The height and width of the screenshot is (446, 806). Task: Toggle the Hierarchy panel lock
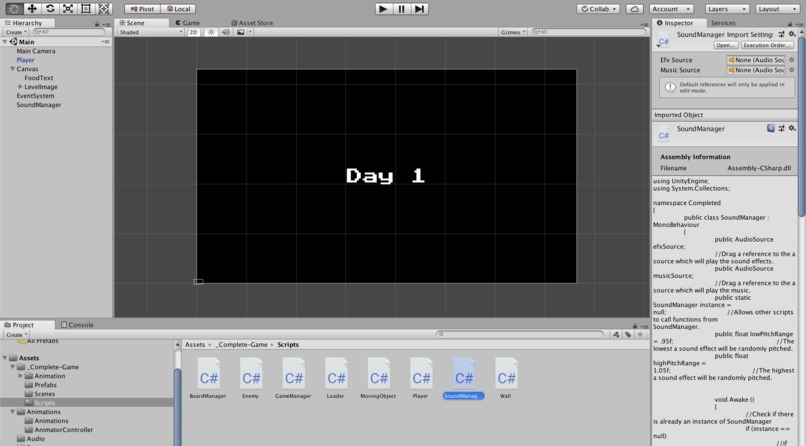[97, 24]
